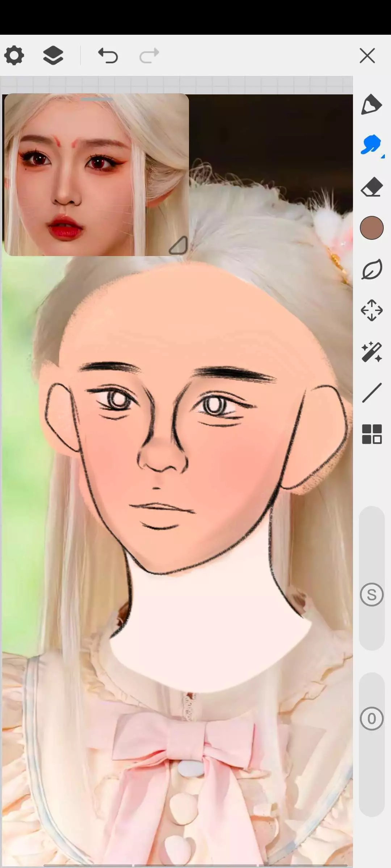Activate the move transform tool
This screenshot has width=391, height=868.
(372, 310)
